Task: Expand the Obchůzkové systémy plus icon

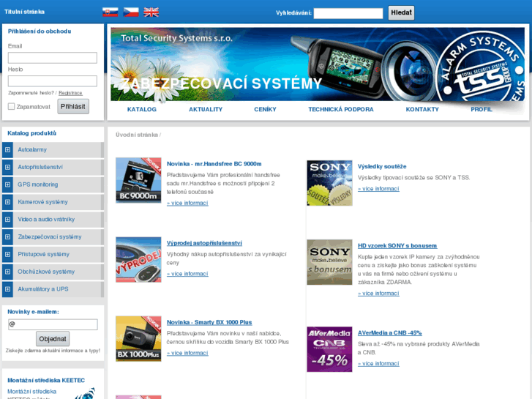Action: click(7, 272)
